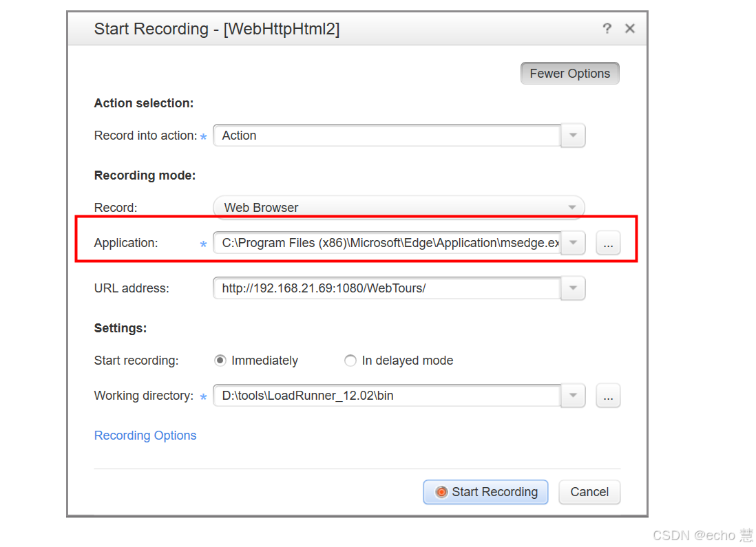Click the Record into action text field
Screen dimensions: 756x547
click(x=387, y=136)
